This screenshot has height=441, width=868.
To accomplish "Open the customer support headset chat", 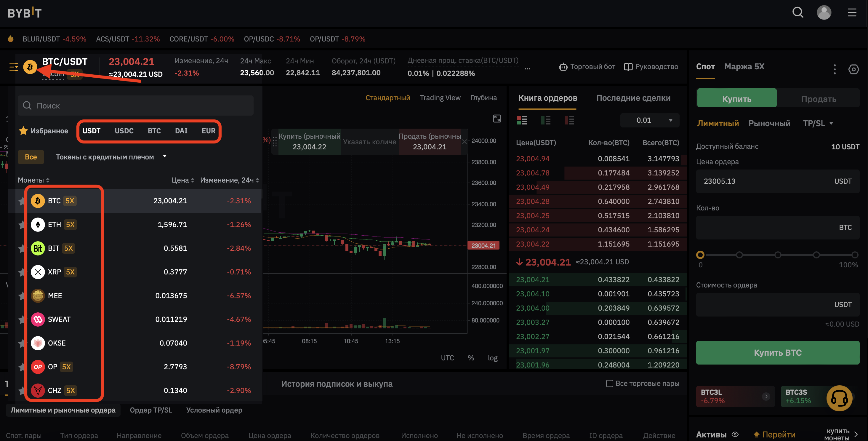I will pyautogui.click(x=839, y=398).
